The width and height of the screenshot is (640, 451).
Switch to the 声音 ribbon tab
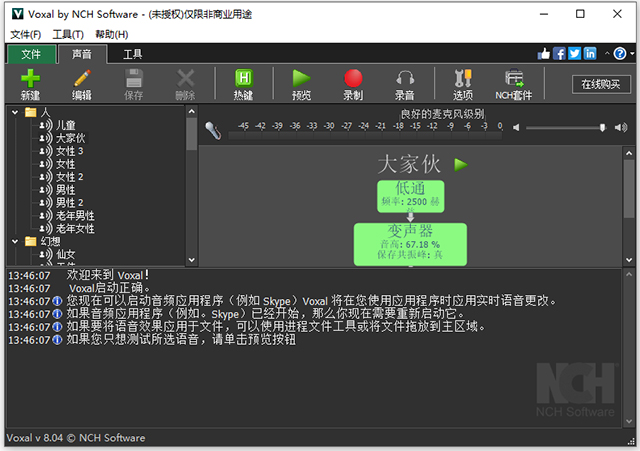click(x=82, y=54)
